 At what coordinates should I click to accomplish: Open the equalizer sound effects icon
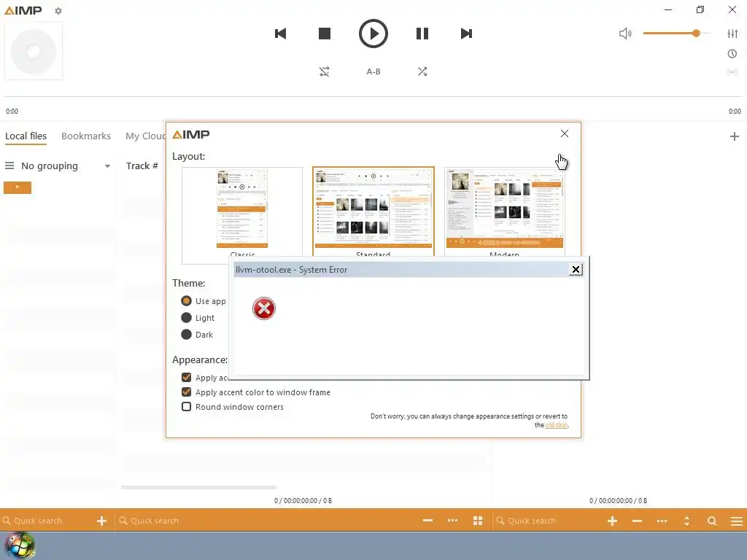732,34
